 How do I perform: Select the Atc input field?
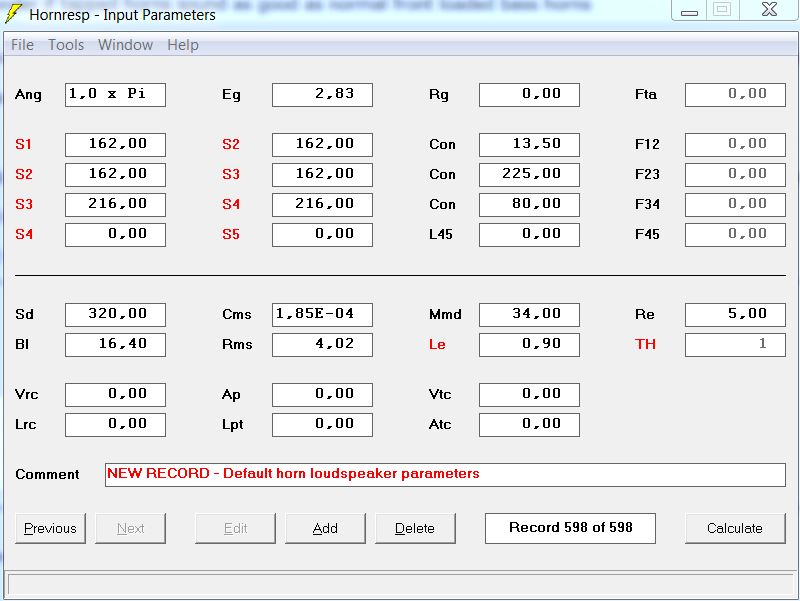529,425
